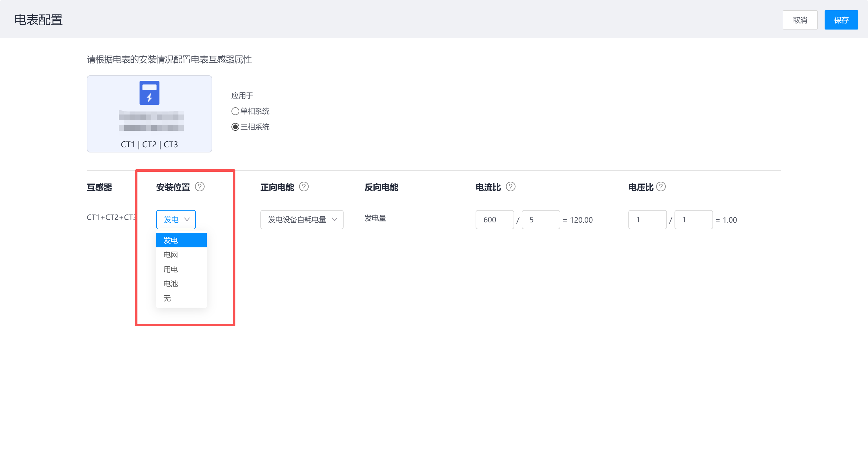Image resolution: width=868 pixels, height=461 pixels.
Task: Choose 电网 from dropdown list
Action: coord(171,255)
